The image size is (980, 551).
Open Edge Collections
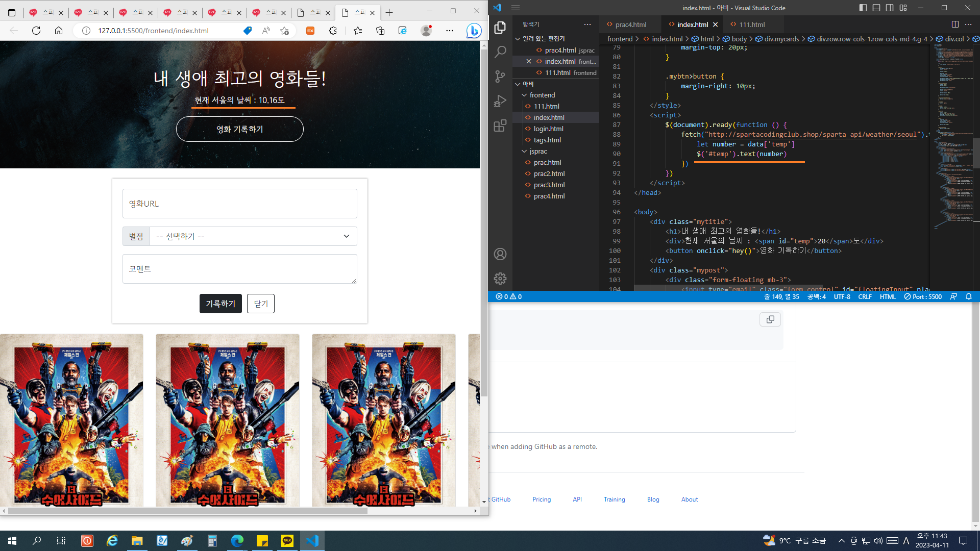click(x=380, y=31)
